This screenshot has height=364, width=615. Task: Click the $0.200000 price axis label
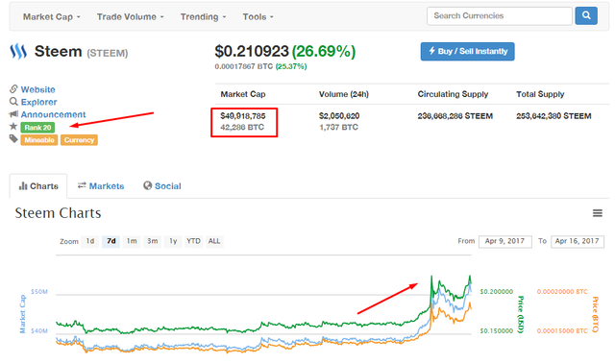tap(497, 292)
